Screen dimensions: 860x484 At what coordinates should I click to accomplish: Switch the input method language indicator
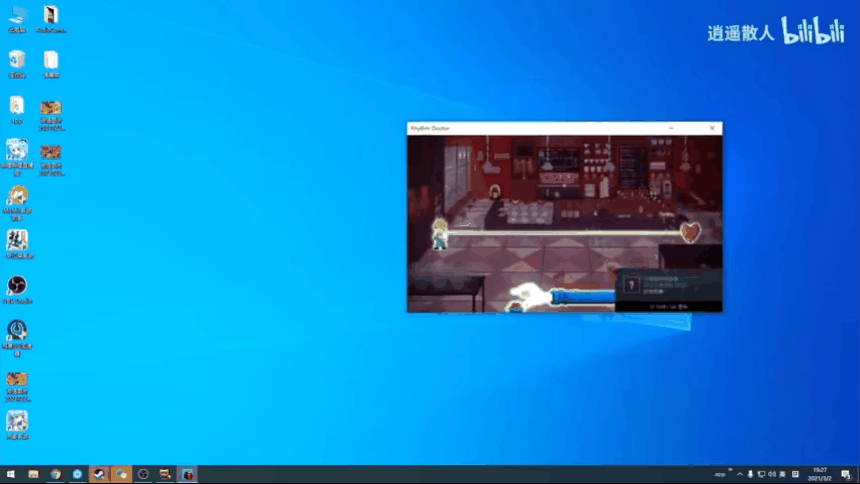click(x=782, y=474)
